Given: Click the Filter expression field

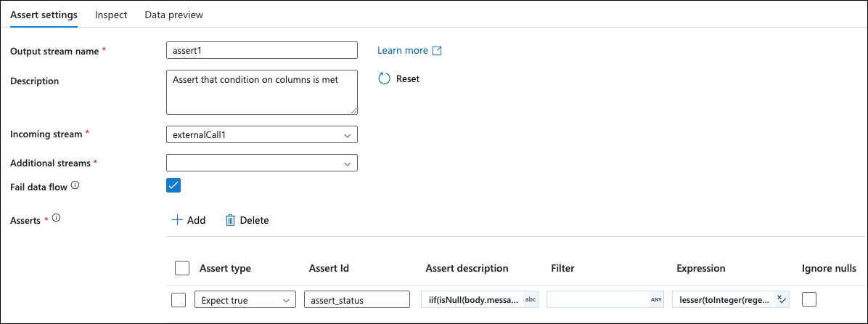Looking at the screenshot, I should click(x=597, y=299).
